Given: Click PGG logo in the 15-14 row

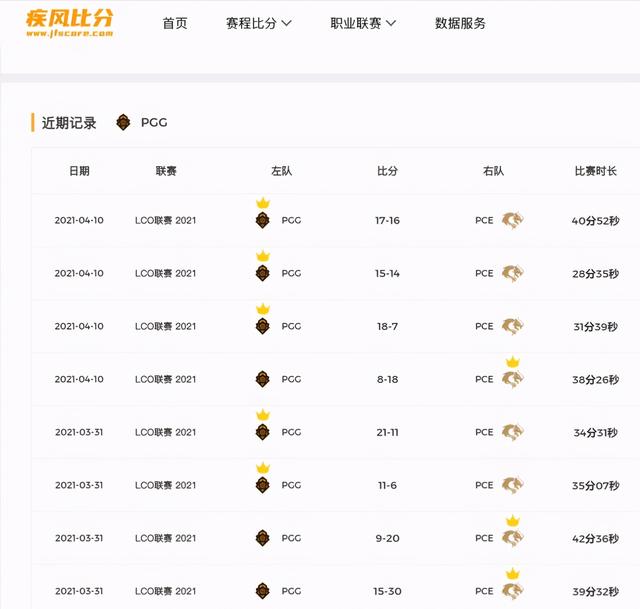Looking at the screenshot, I should point(262,273).
